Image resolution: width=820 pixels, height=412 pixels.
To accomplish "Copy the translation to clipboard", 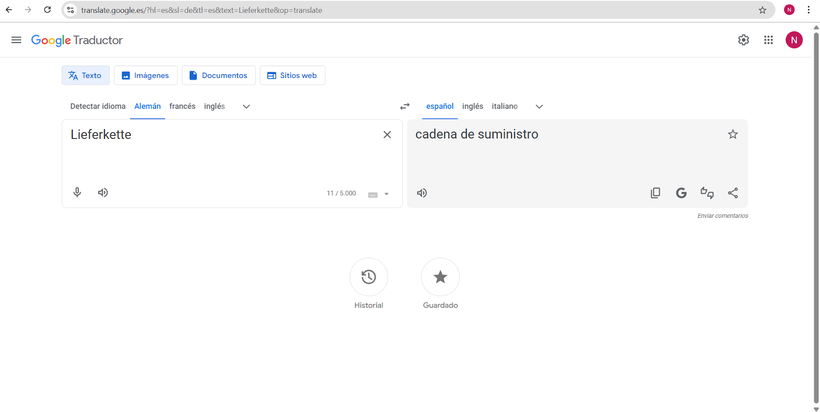I will pos(655,193).
